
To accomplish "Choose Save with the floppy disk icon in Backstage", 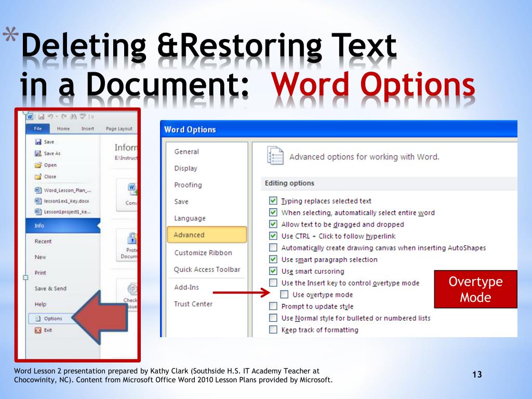I will tap(45, 142).
